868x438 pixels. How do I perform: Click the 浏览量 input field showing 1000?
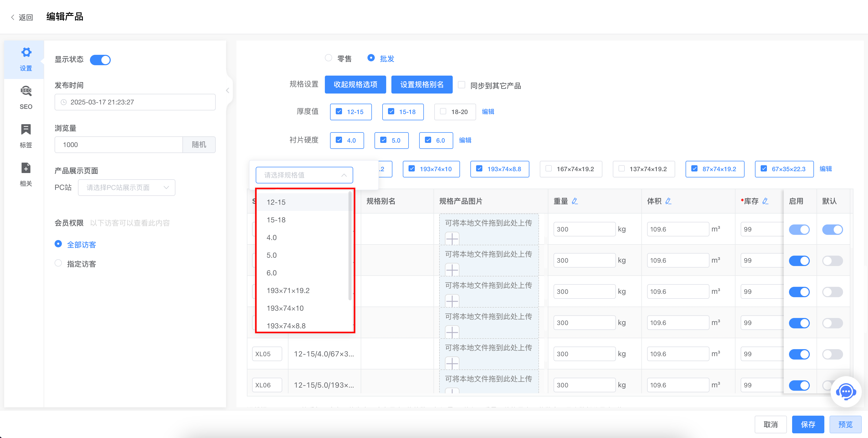pyautogui.click(x=119, y=144)
